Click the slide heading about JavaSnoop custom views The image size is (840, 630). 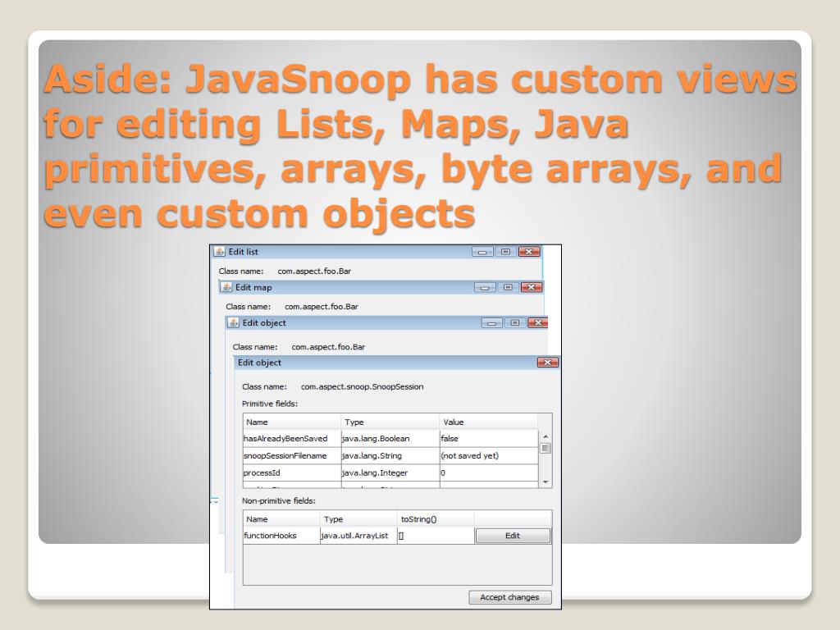click(420, 146)
